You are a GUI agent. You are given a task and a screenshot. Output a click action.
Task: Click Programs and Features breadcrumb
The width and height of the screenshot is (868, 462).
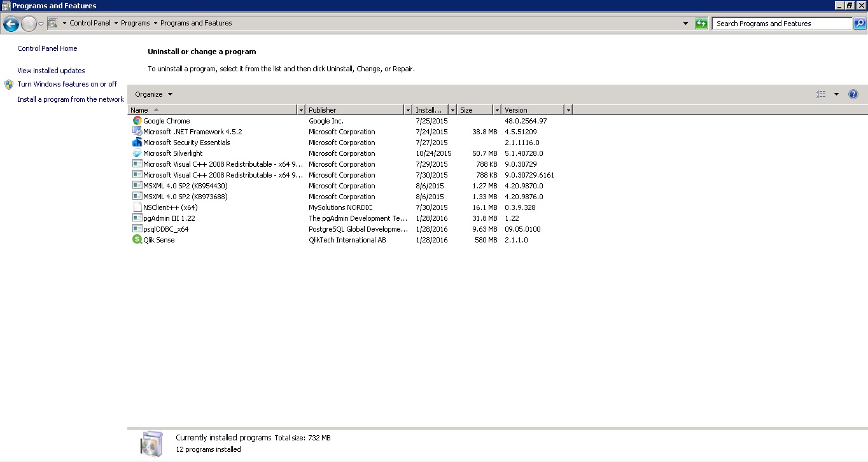pos(196,23)
